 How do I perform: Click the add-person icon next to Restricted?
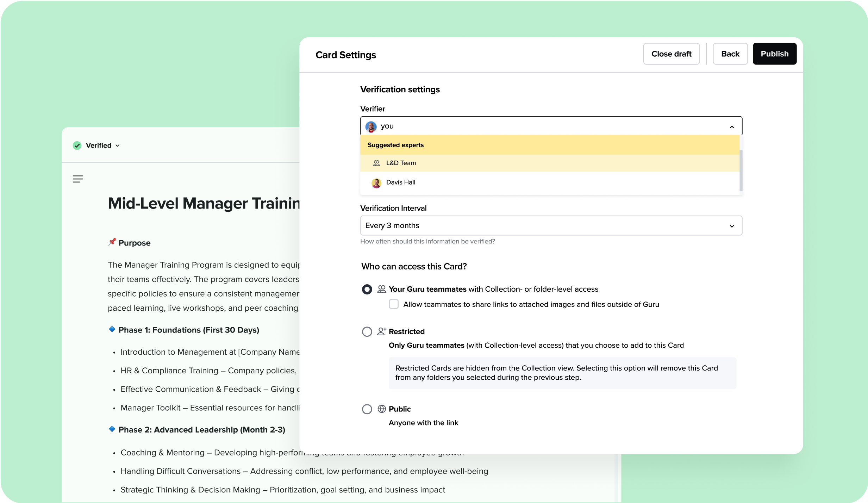pos(382,331)
